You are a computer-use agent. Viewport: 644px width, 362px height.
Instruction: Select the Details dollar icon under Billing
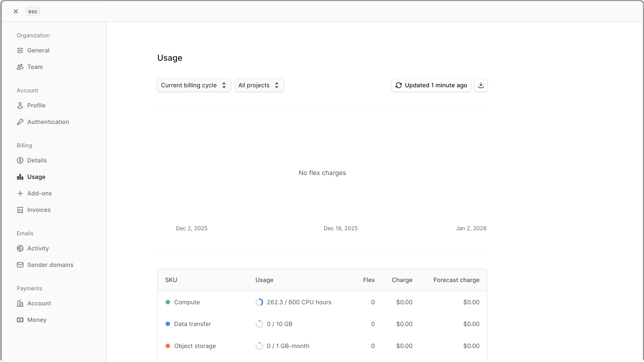tap(20, 160)
